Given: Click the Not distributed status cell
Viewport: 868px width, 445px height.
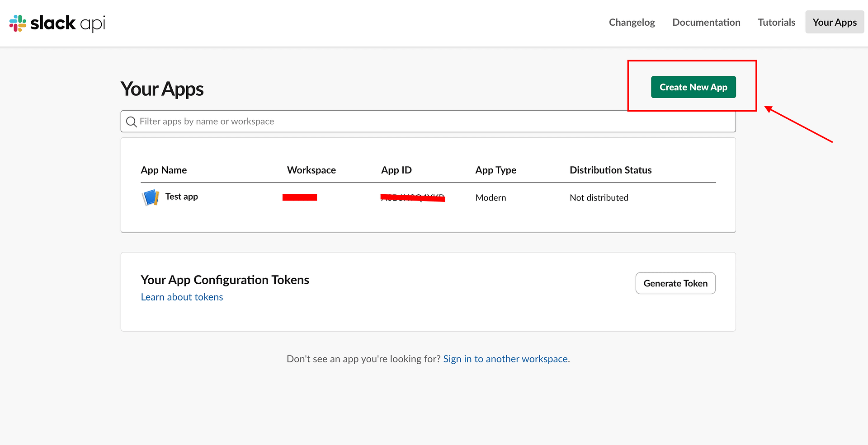Looking at the screenshot, I should pos(599,197).
